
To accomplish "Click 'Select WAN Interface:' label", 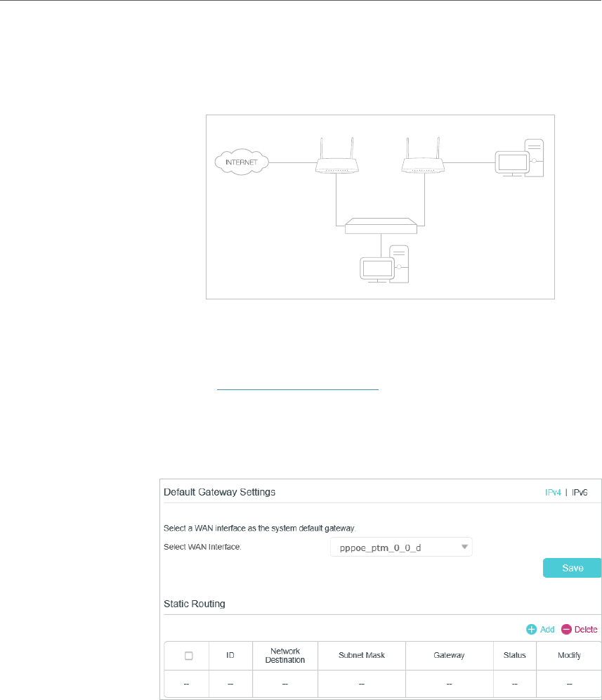I will tap(202, 547).
